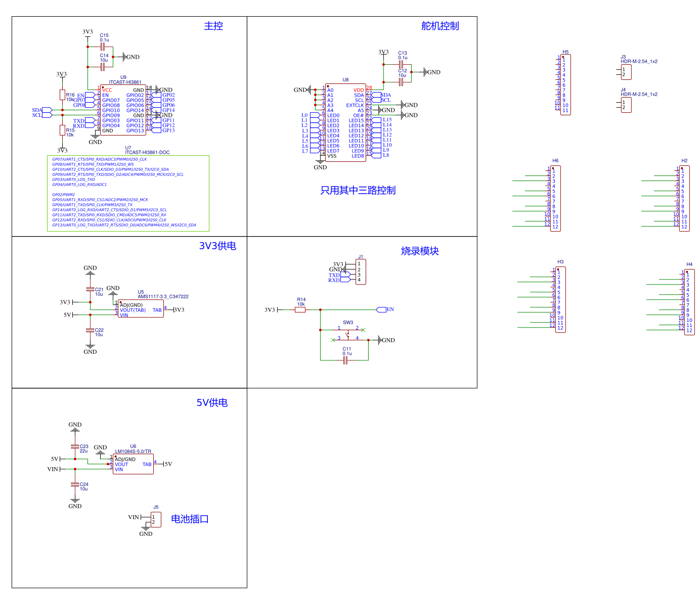Select capacitor C21 10u
The width and height of the screenshot is (700, 593).
[x=90, y=290]
